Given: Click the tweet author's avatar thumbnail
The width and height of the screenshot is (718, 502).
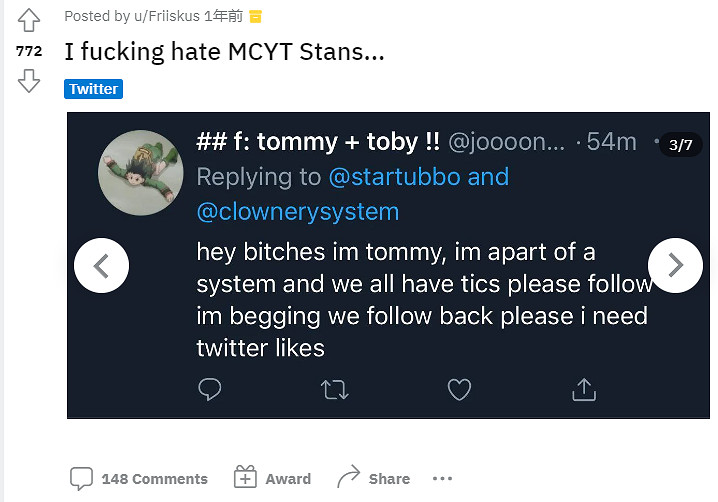Looking at the screenshot, I should click(x=140, y=172).
